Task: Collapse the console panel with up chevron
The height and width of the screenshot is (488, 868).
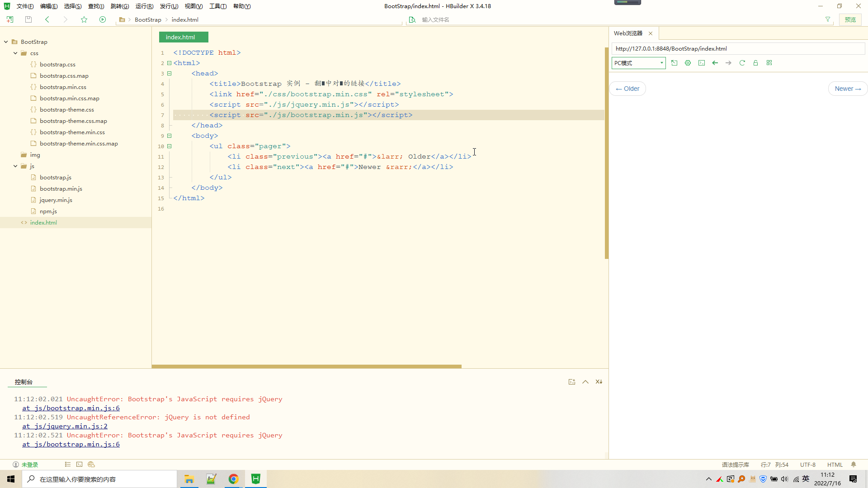Action: coord(585,382)
